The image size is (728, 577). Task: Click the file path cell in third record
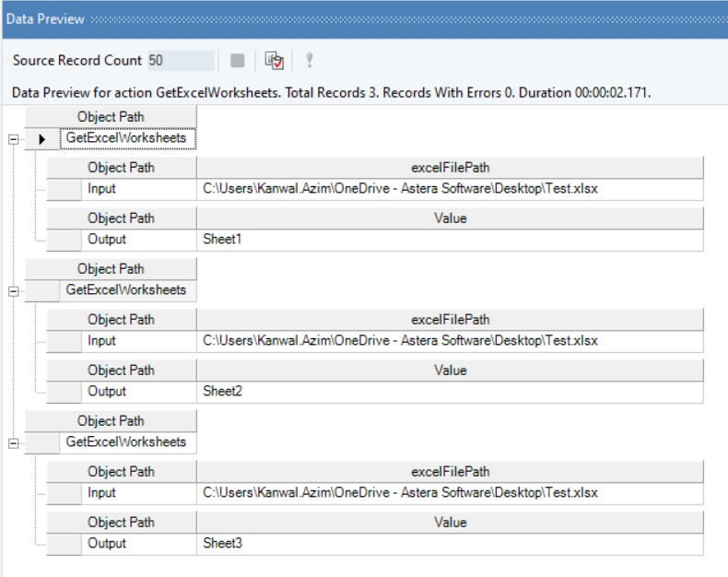pyautogui.click(x=452, y=492)
